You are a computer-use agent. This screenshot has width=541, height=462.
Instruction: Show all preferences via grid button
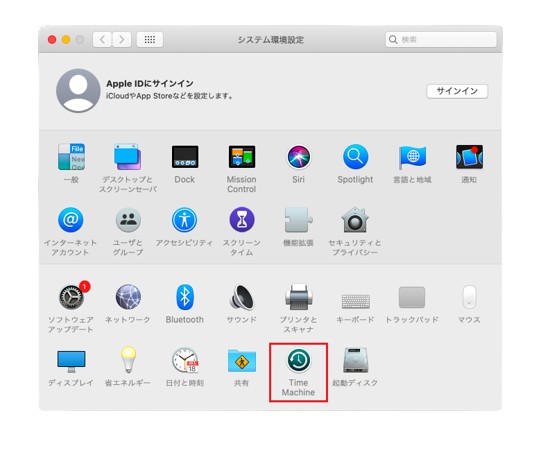(x=150, y=40)
